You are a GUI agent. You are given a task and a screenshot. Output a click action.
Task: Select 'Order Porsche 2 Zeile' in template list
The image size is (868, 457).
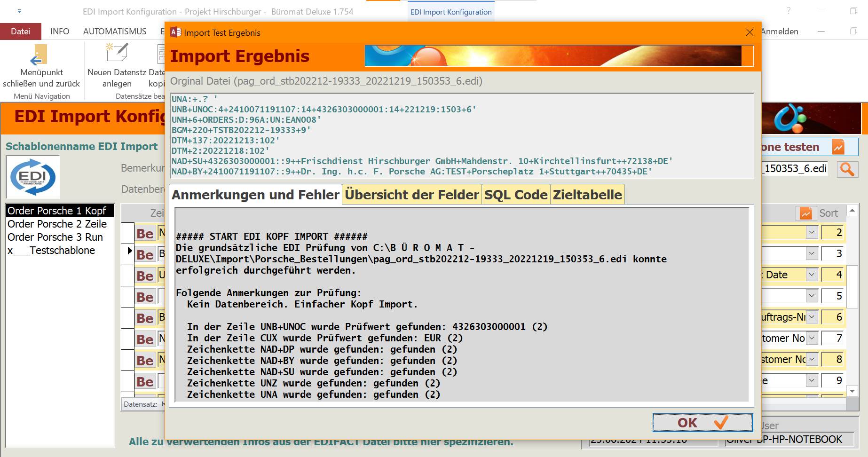(x=57, y=224)
